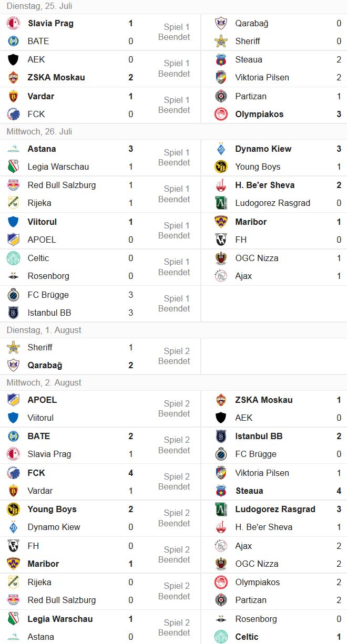Click the Qarabağ crest on 1. August
This screenshot has width=347, height=644.
[x=13, y=366]
